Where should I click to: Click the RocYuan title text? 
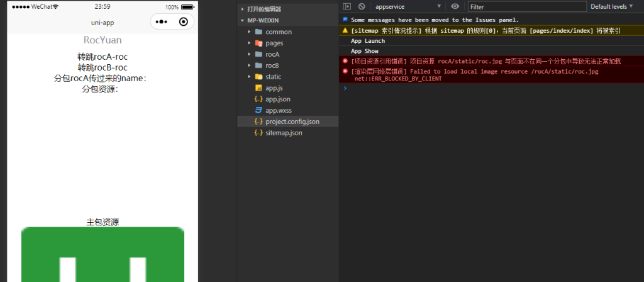pyautogui.click(x=103, y=40)
